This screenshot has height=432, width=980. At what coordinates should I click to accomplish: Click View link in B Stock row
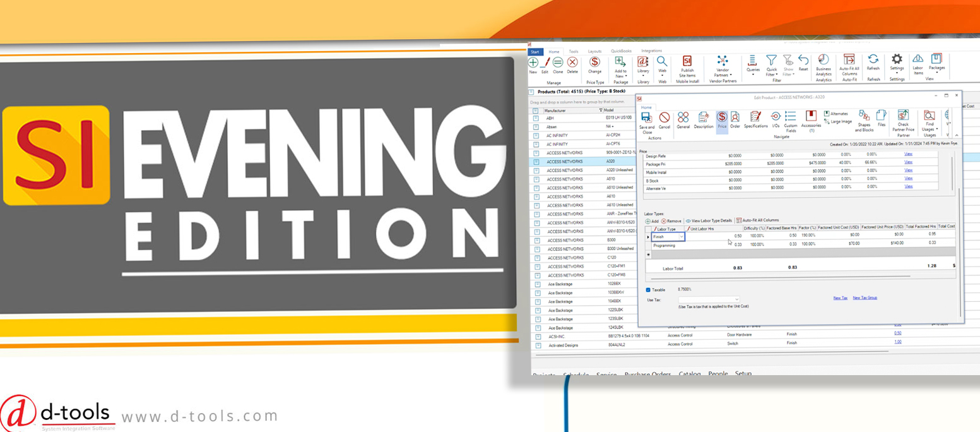pyautogui.click(x=908, y=178)
